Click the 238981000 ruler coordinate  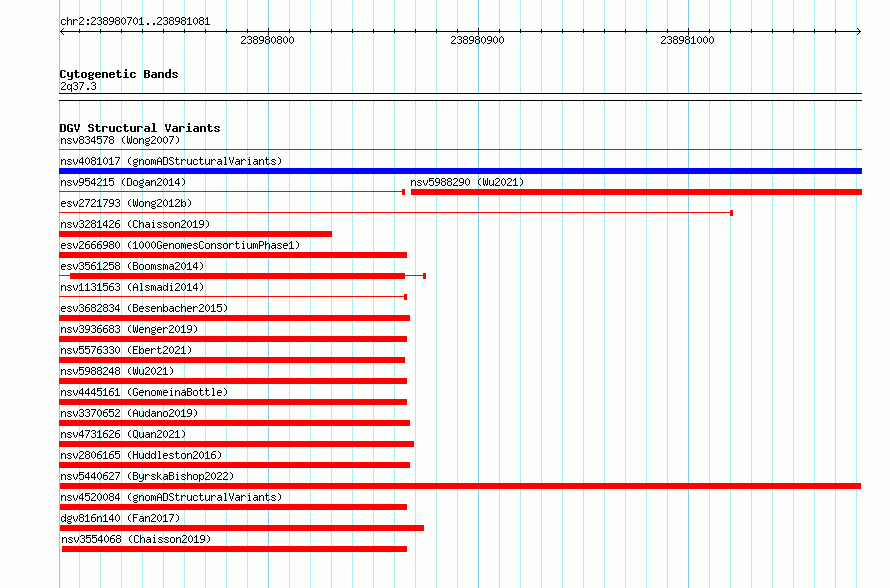click(x=687, y=40)
